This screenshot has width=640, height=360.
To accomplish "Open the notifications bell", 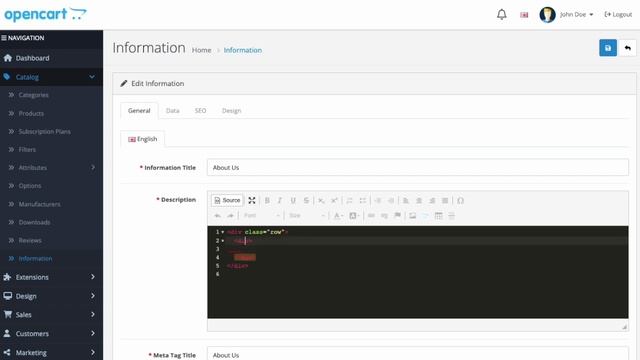I will click(x=502, y=15).
